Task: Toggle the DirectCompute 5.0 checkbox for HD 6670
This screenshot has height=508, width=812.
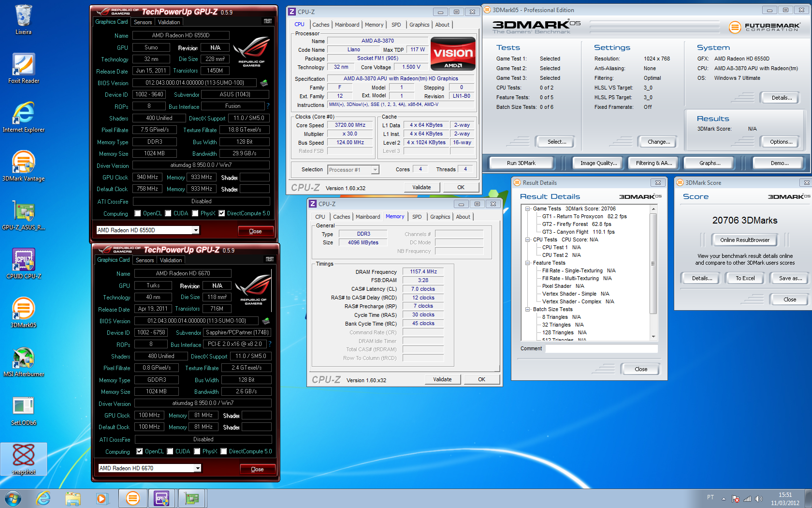Action: (223, 451)
